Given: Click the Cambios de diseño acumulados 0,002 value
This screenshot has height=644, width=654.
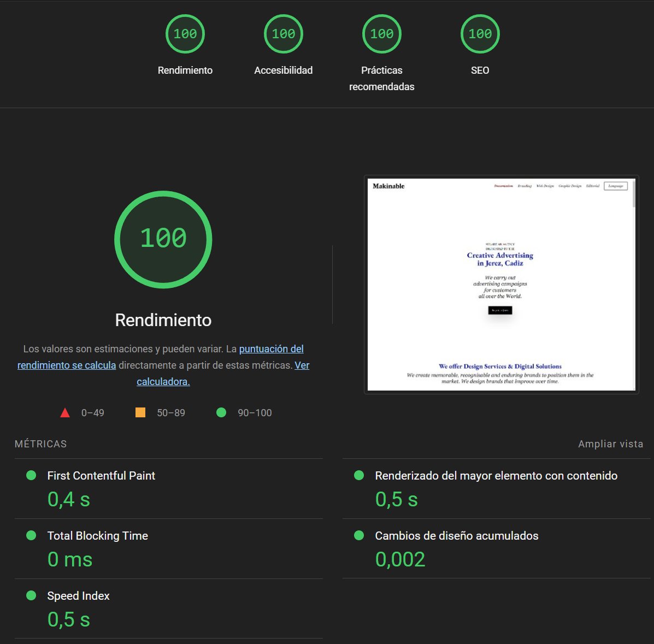Looking at the screenshot, I should pos(400,559).
